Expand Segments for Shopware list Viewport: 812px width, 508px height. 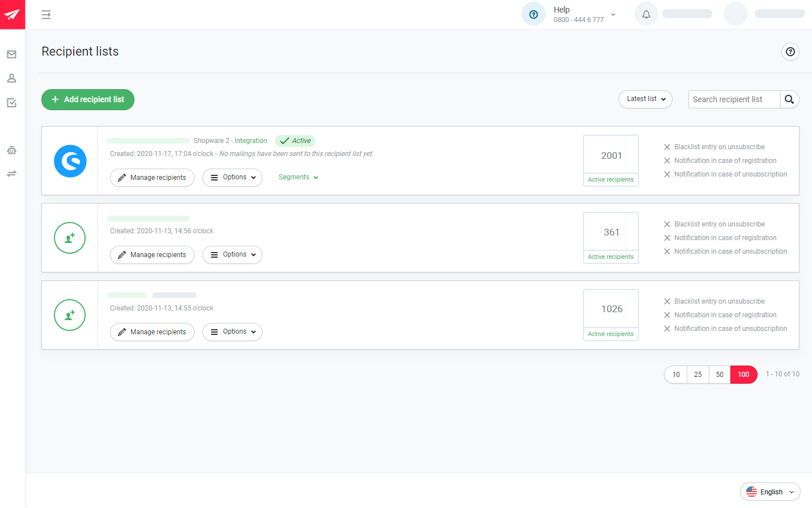(298, 177)
